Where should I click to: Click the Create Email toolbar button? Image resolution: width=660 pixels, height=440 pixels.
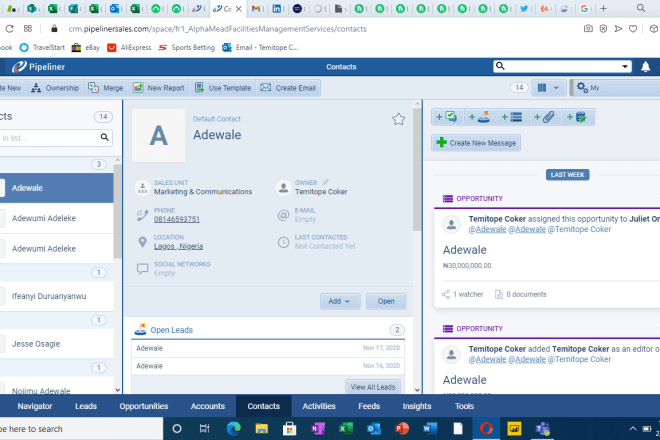tap(288, 88)
